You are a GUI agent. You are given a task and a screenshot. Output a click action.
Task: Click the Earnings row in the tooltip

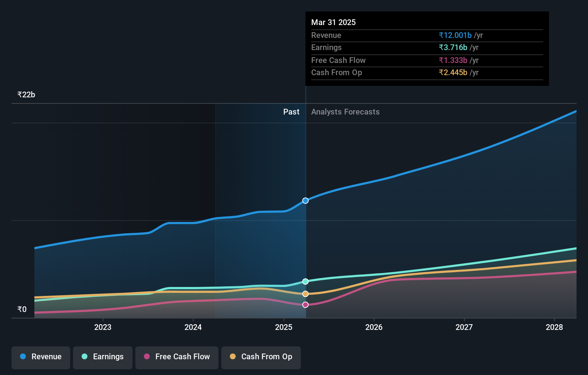[x=426, y=47]
